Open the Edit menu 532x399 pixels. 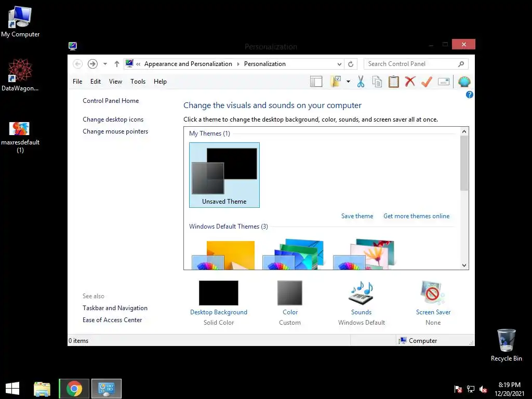(96, 82)
